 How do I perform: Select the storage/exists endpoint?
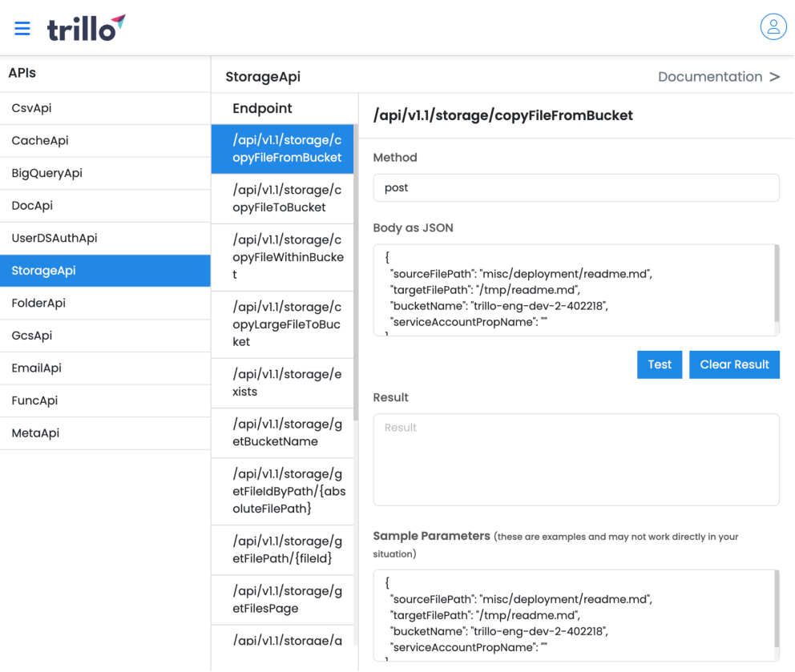(282, 383)
